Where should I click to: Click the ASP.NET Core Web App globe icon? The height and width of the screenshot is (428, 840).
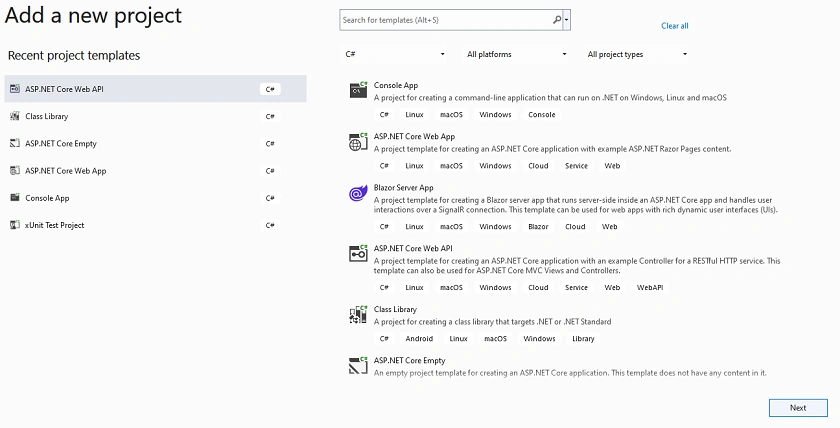click(358, 141)
